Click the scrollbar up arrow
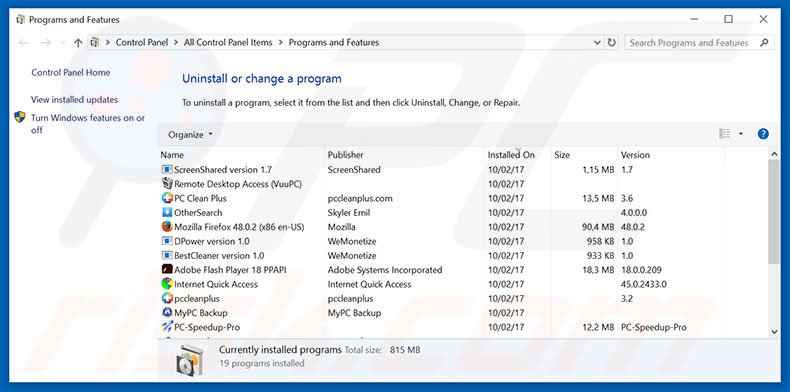The height and width of the screenshot is (392, 790). click(x=774, y=153)
